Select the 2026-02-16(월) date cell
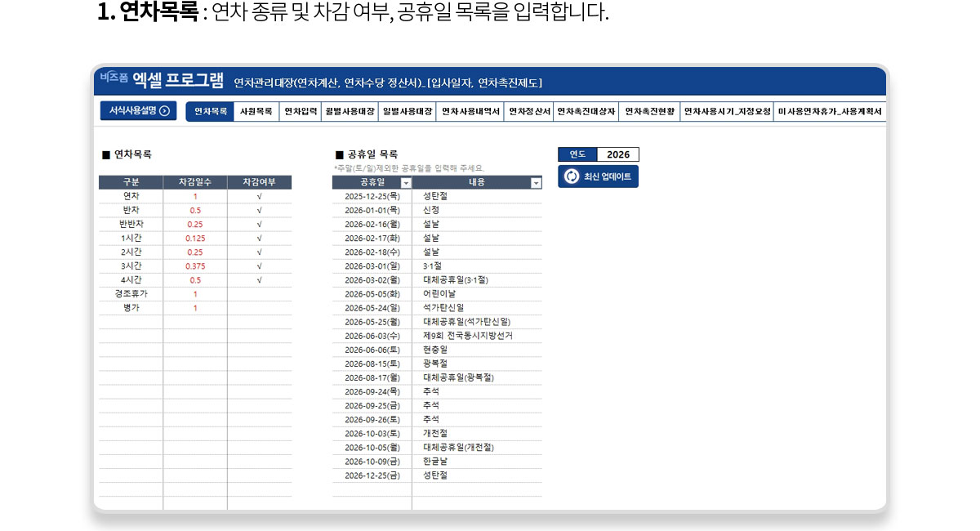The height and width of the screenshot is (531, 980). tap(372, 224)
